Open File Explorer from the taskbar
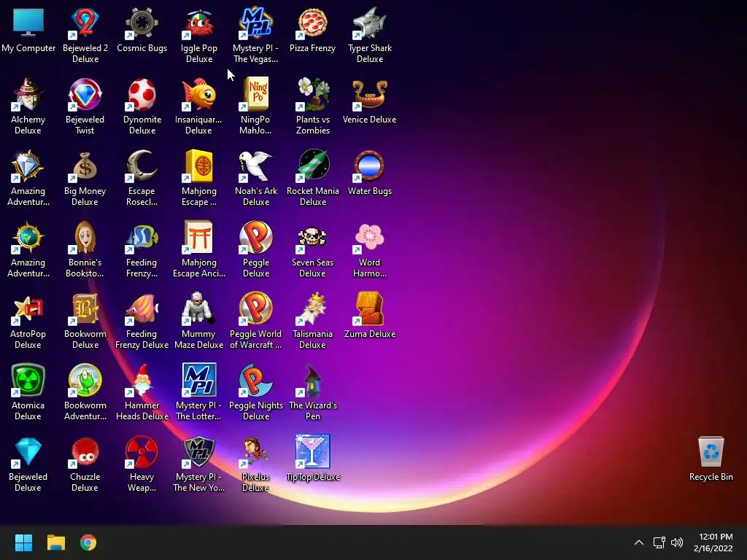Screen dimensions: 747x560 click(x=55, y=542)
